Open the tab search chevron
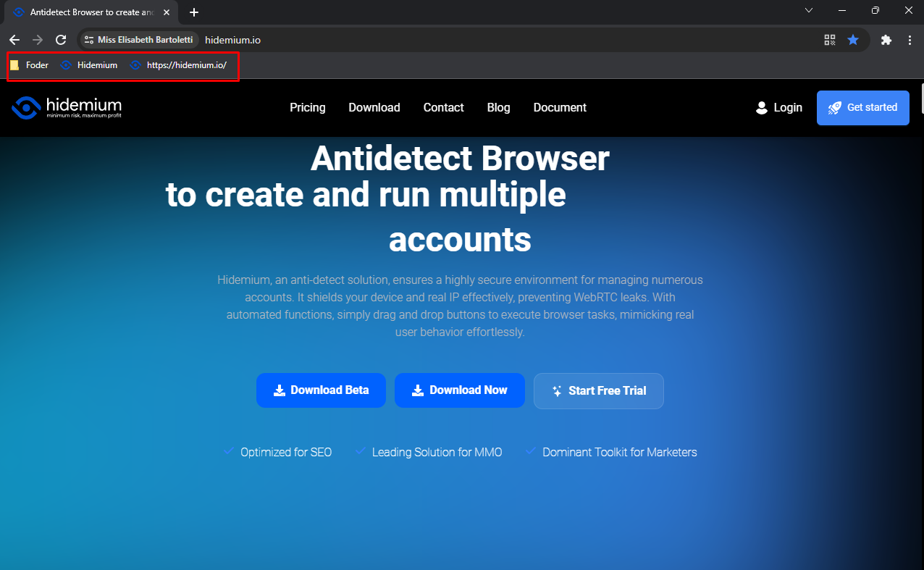The width and height of the screenshot is (924, 570). [809, 11]
